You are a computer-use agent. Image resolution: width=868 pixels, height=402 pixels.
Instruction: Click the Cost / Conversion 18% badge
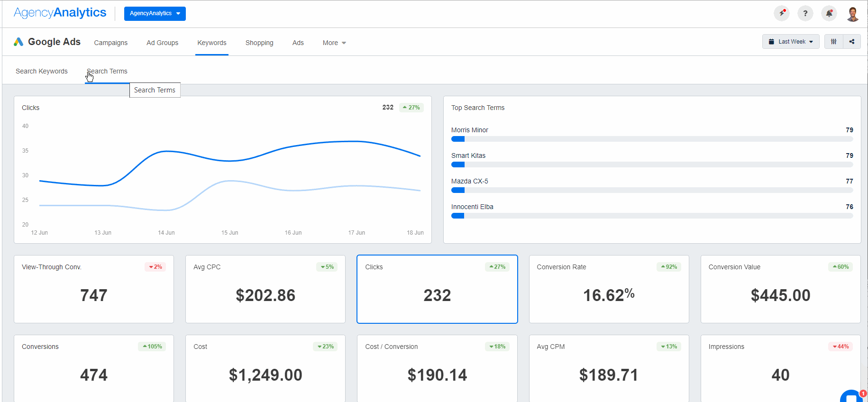[497, 347]
